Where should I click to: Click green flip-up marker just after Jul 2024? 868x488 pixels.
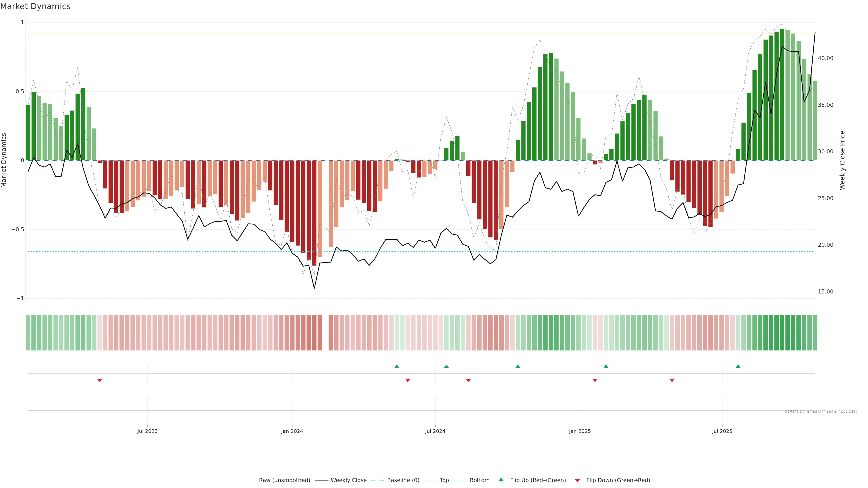(x=446, y=366)
